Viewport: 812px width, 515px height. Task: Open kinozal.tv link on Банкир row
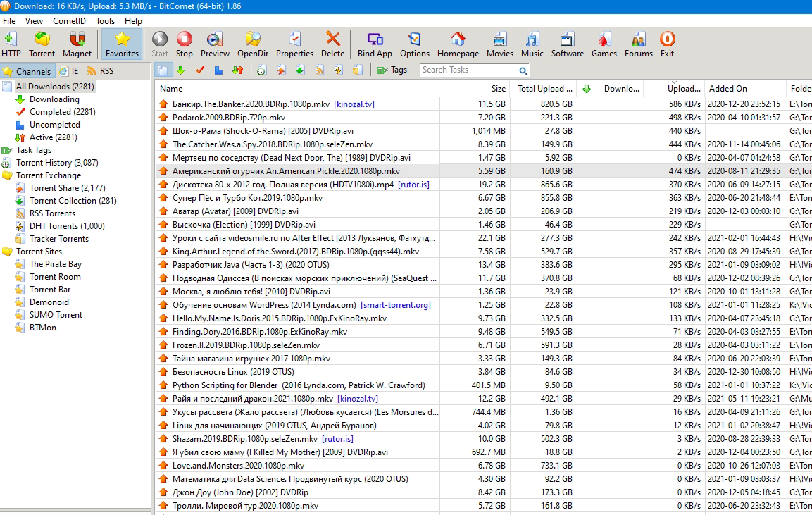[354, 104]
